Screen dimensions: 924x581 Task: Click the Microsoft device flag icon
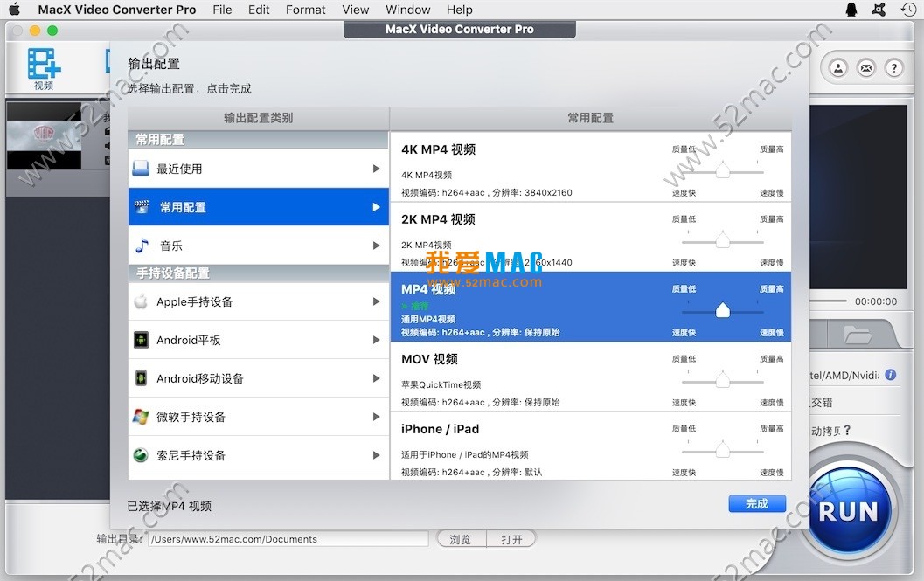coord(141,416)
